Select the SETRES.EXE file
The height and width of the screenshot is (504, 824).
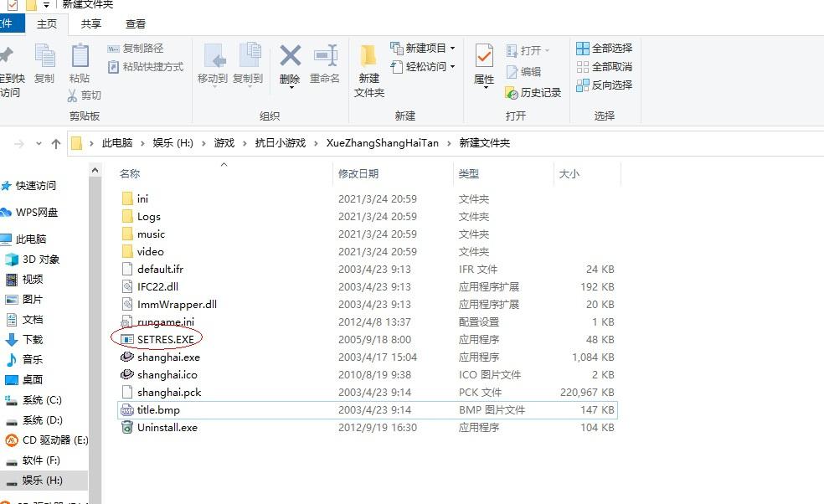point(165,340)
